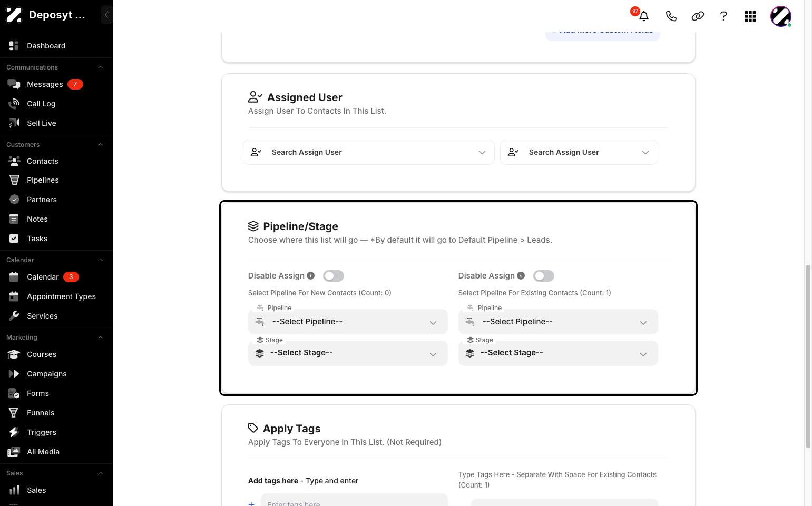Click the Courses graduation cap icon

coord(14,354)
